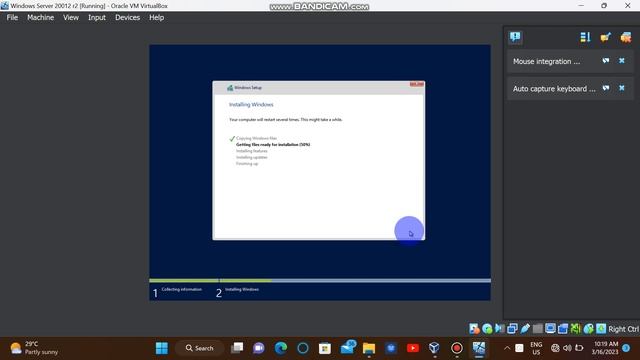This screenshot has height=360, width=640.
Task: Click the setup progress bar in VM
Action: (x=320, y=280)
